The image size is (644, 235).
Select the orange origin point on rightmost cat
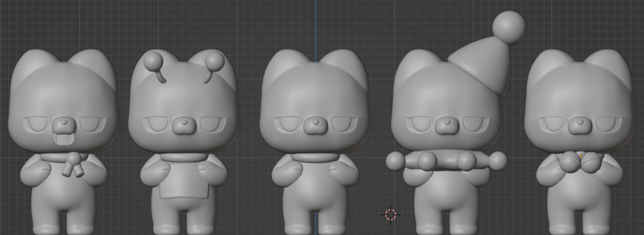click(x=581, y=156)
